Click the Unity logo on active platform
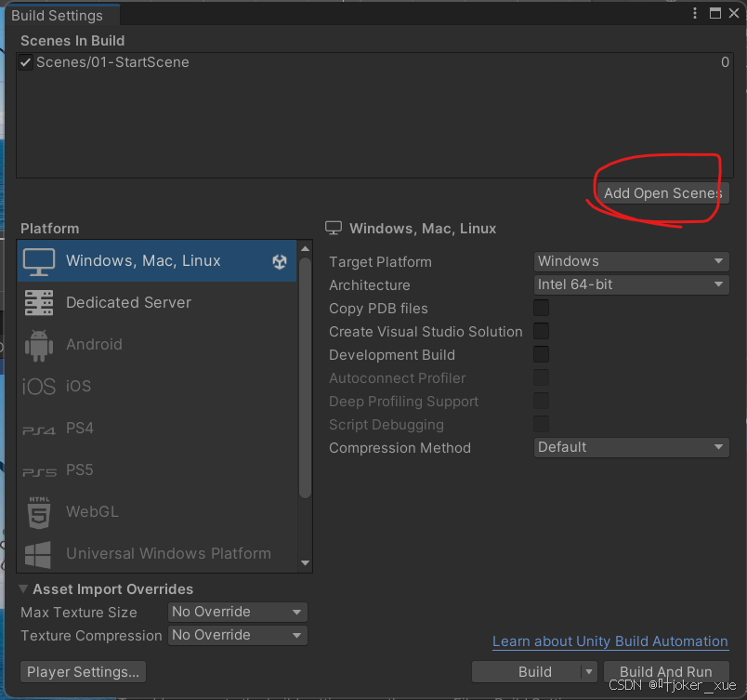Screen dimensions: 747x700 (280, 261)
